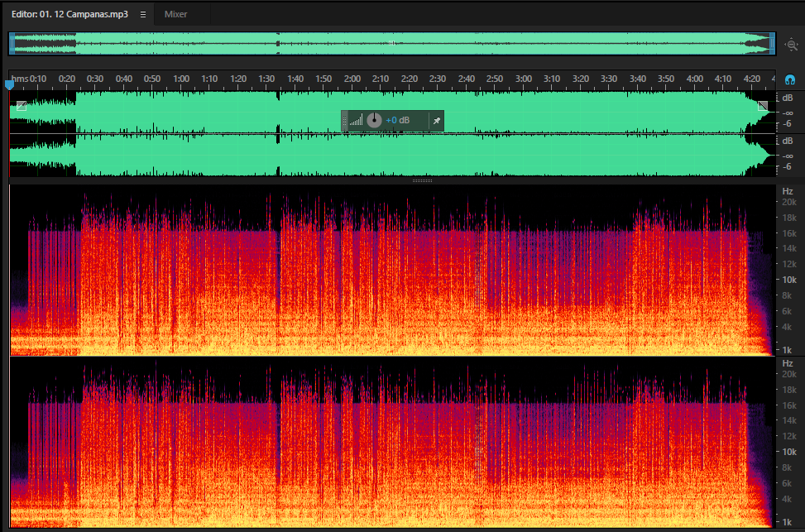805x532 pixels.
Task: Click the 3:00 mark on the time ruler
Action: point(523,79)
